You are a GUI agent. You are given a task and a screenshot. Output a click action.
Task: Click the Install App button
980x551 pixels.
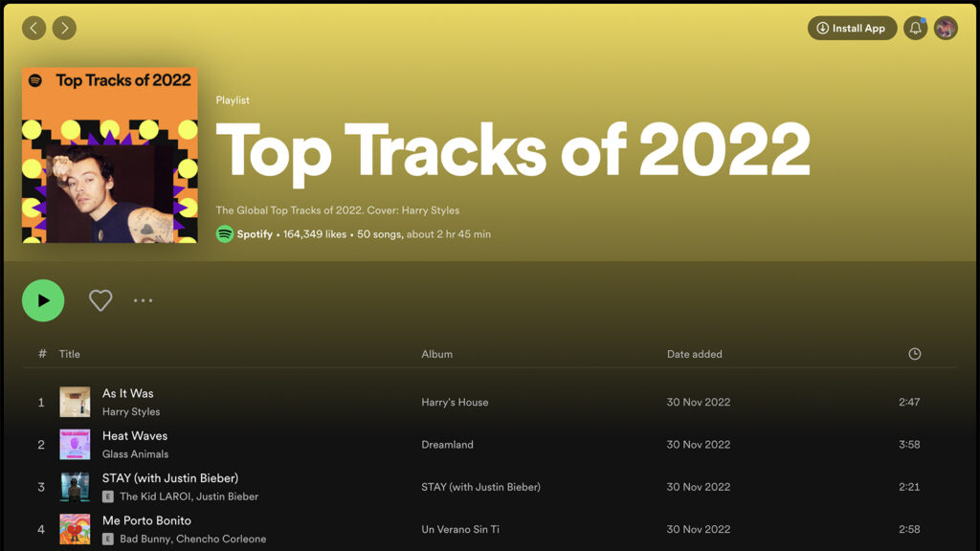tap(852, 28)
